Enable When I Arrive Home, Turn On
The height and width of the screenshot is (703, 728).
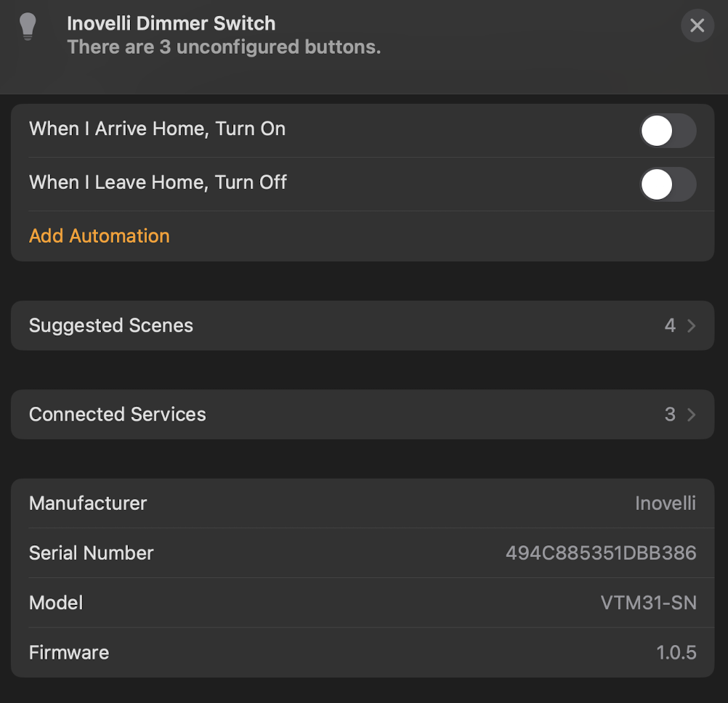(667, 131)
